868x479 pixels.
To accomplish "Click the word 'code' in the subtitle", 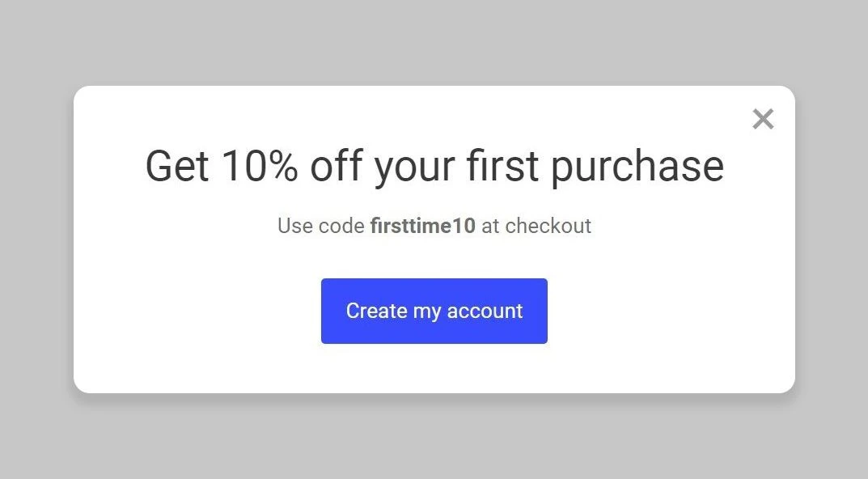I will [341, 226].
